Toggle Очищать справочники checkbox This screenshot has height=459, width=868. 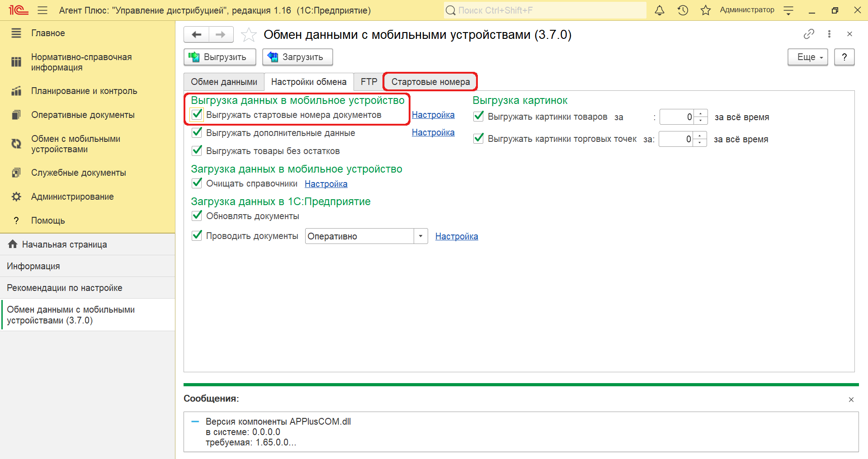tap(197, 183)
